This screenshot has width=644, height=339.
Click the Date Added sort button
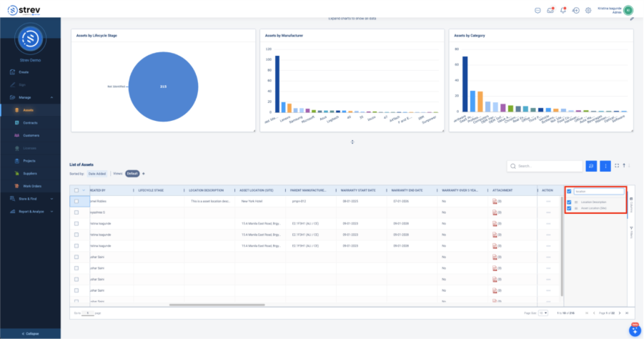[96, 173]
